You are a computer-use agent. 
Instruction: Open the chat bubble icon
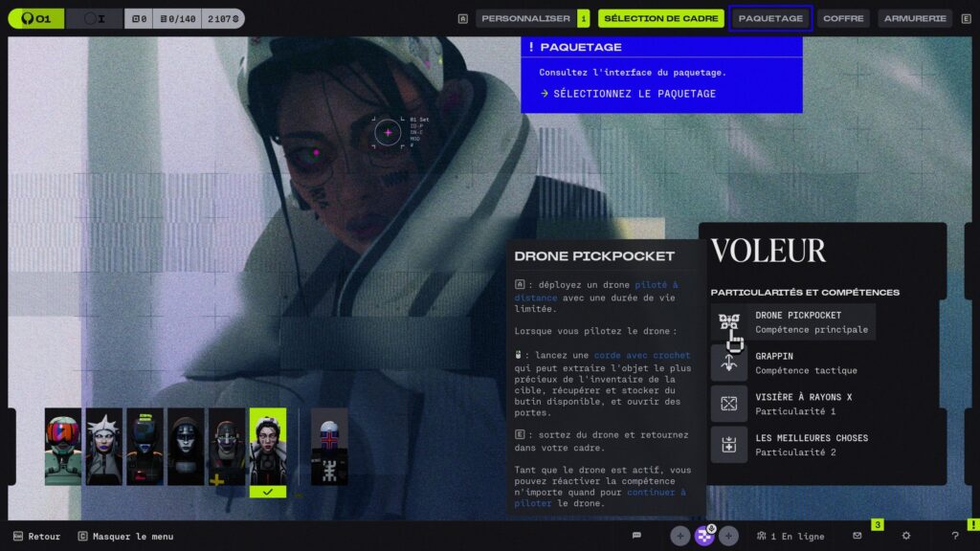click(x=636, y=536)
